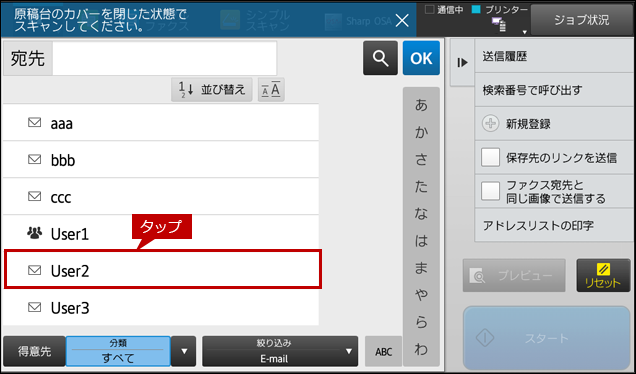Screen dimensions: 636x374
Task: Tap the plus icon for 新規登録
Action: click(490, 123)
